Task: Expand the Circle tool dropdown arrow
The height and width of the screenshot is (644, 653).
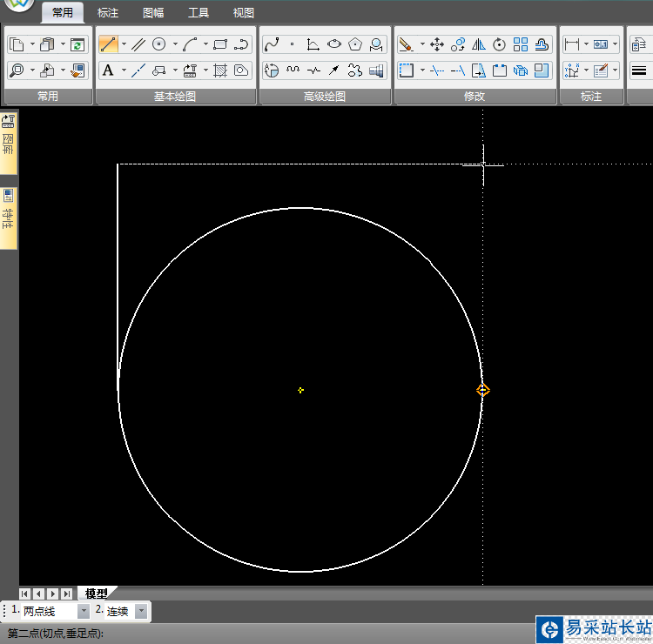Action: [174, 44]
